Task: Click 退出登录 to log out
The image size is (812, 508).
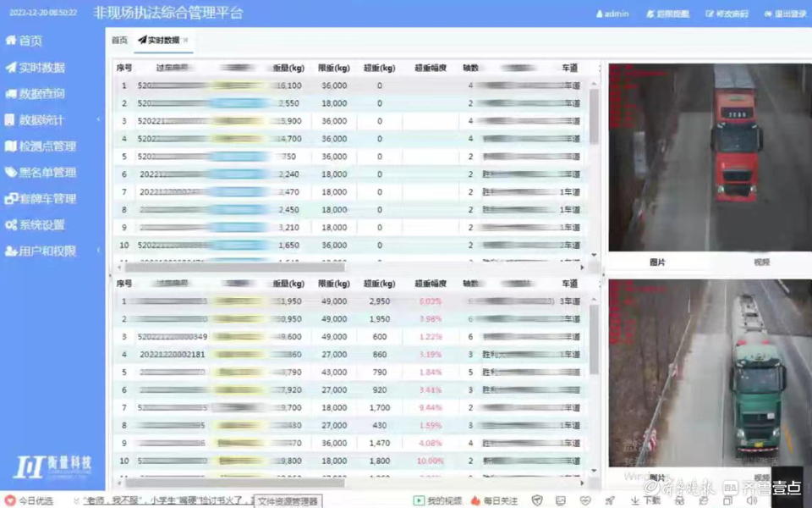Action: (784, 14)
